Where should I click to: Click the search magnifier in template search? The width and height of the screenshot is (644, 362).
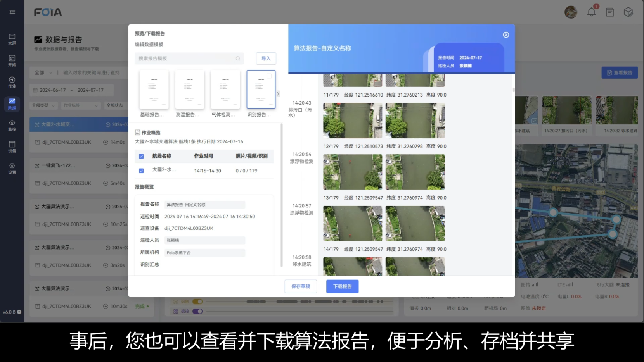238,59
